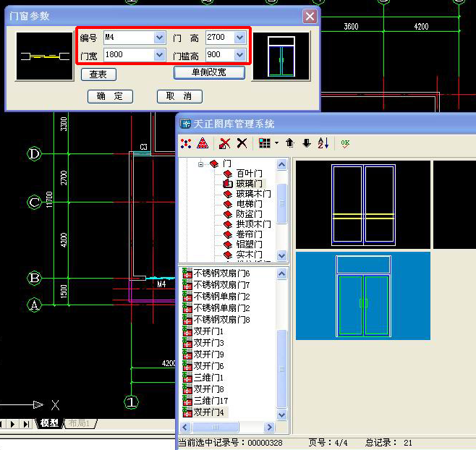Click the grid layout icon in library toolbar
Image resolution: width=476 pixels, height=450 pixels.
(x=264, y=143)
